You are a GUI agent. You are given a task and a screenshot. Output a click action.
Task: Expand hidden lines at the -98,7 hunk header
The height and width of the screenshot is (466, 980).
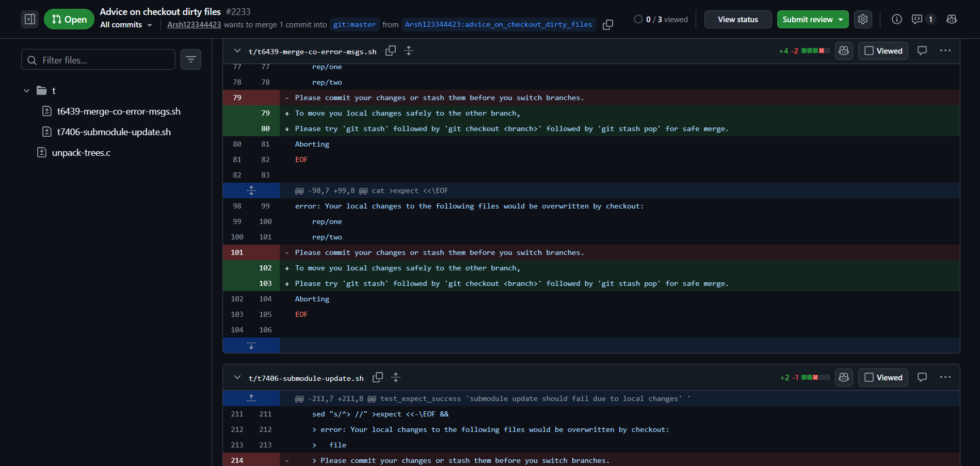251,190
